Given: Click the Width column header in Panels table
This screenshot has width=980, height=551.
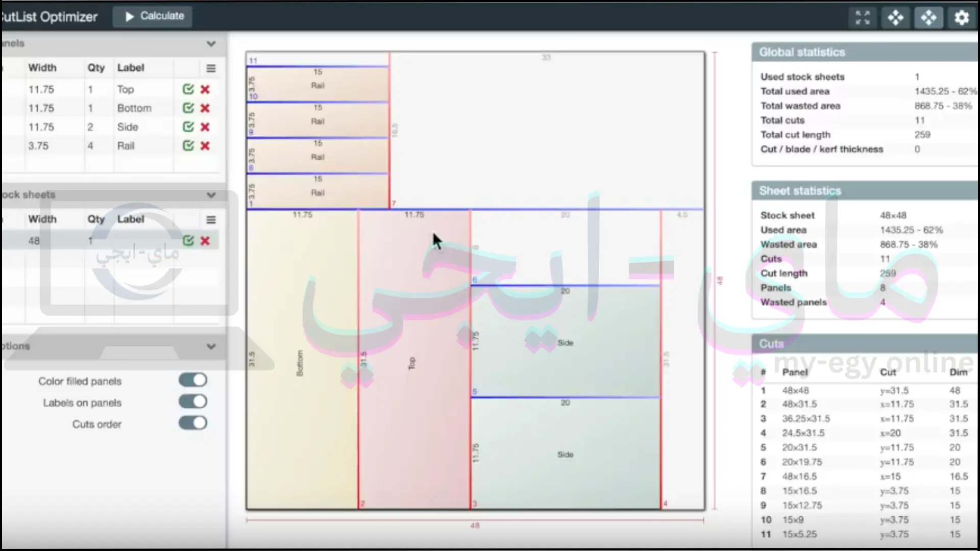Looking at the screenshot, I should (42, 68).
